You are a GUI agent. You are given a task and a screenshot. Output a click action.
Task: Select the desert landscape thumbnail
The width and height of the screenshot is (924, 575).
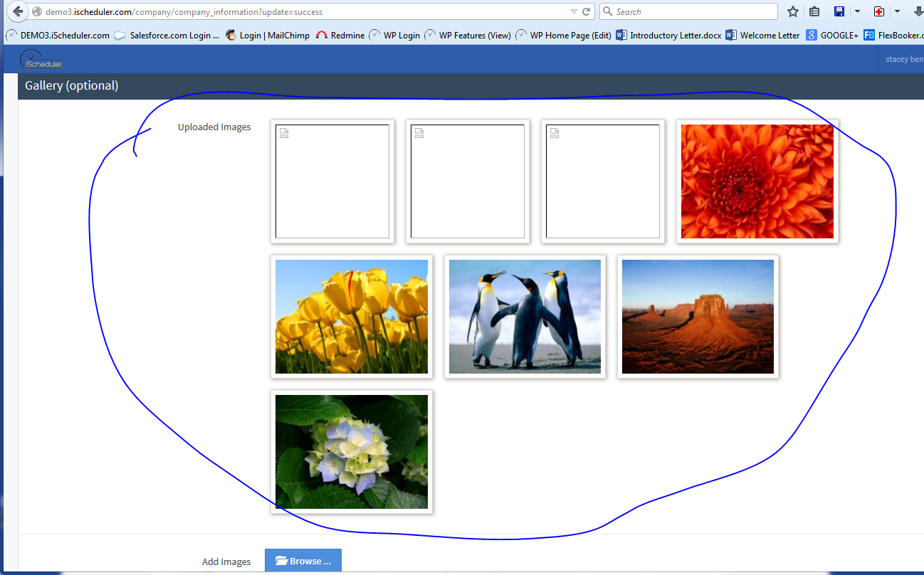tap(698, 317)
